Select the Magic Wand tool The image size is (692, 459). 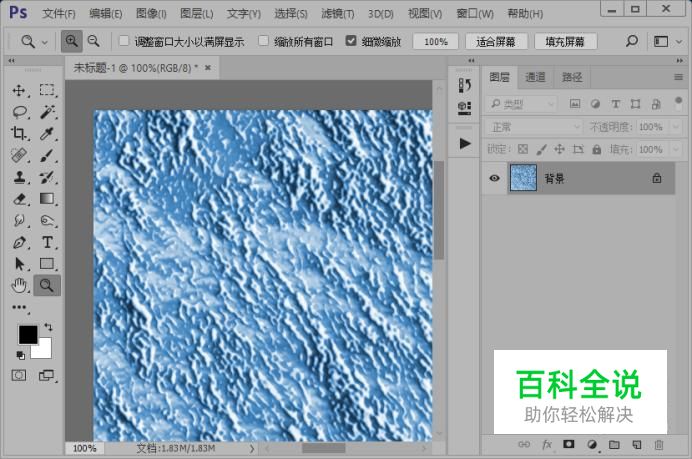coord(47,112)
